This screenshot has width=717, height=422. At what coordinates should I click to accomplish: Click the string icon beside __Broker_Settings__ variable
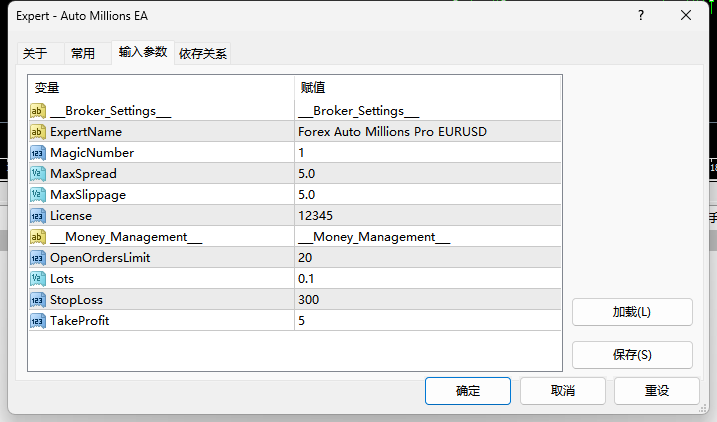tap(37, 111)
